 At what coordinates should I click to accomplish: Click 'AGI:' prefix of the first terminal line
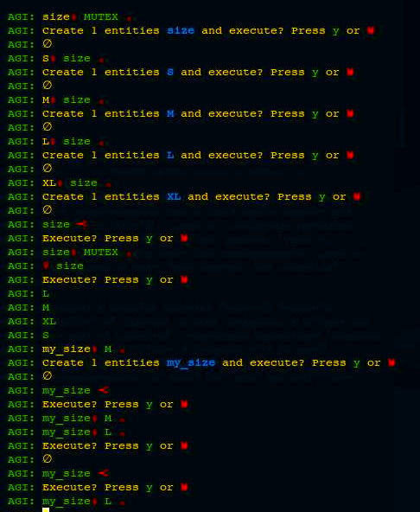22,17
